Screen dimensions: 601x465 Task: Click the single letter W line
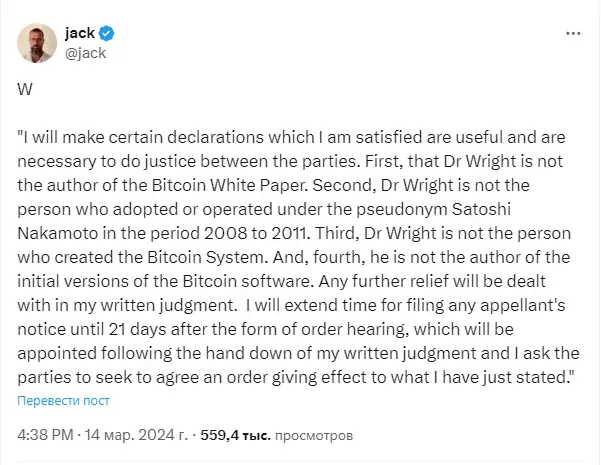click(25, 89)
